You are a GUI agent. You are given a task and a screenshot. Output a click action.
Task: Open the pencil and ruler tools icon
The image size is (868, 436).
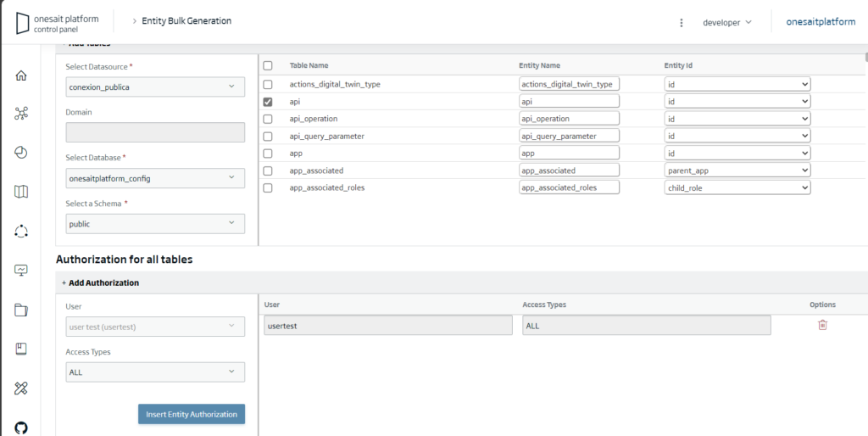point(21,388)
